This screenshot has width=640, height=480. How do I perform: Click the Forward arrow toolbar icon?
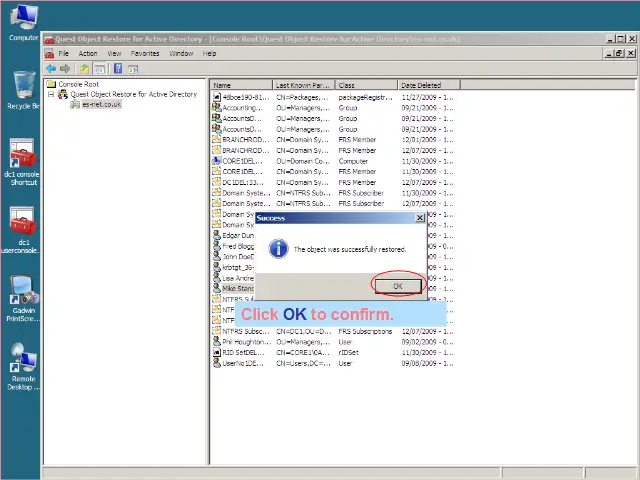click(x=65, y=68)
